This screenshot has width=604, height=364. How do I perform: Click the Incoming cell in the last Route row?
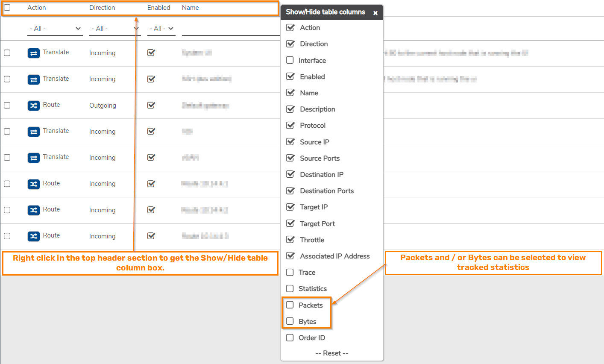(x=102, y=236)
